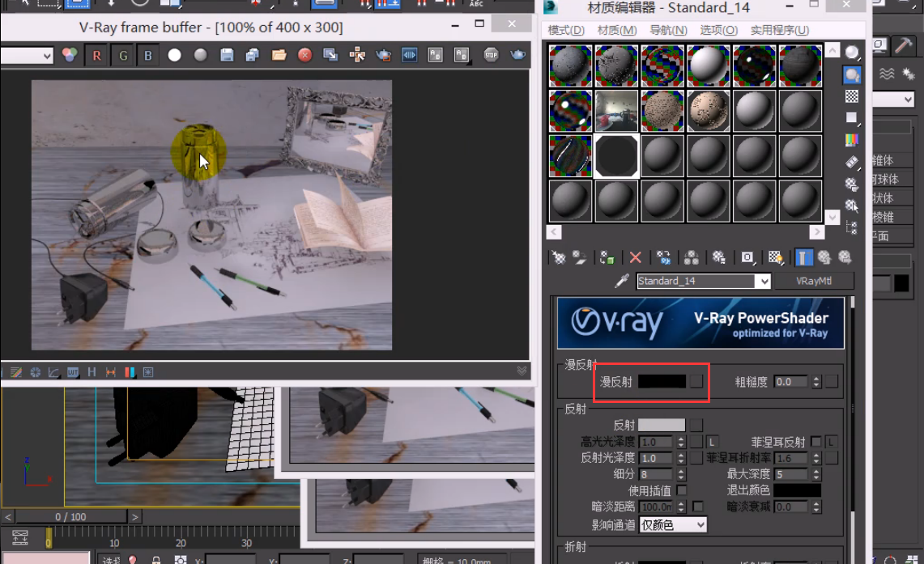Click the assign material to selection icon
924x564 pixels.
pos(607,257)
